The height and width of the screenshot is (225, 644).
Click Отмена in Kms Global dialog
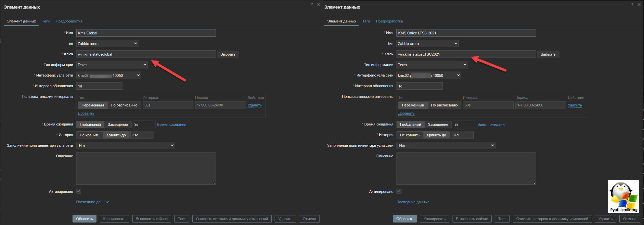click(309, 219)
